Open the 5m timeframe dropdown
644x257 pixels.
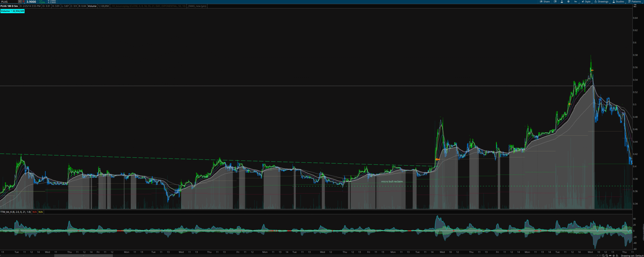(x=576, y=2)
